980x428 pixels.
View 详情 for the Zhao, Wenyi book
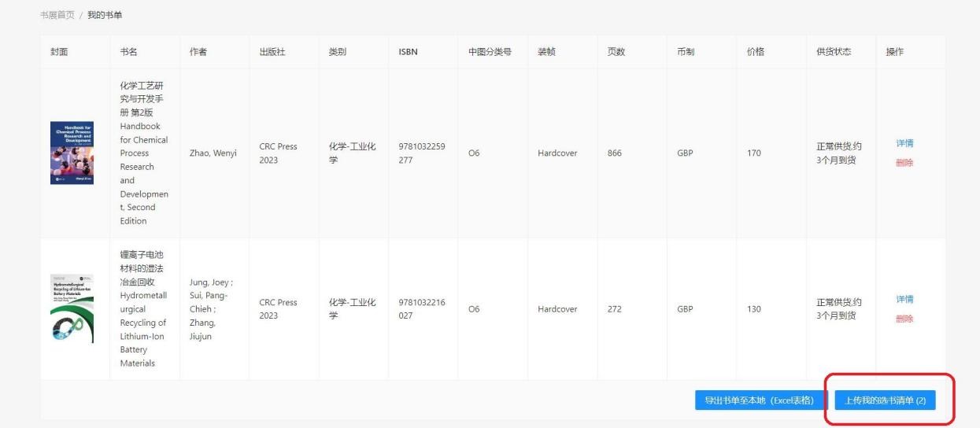point(904,143)
